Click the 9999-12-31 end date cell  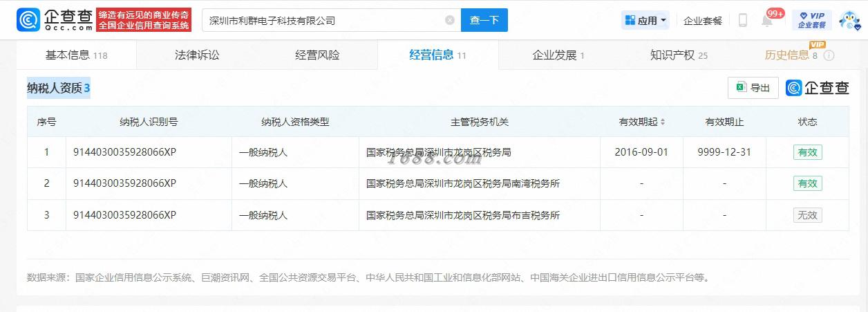pos(724,152)
